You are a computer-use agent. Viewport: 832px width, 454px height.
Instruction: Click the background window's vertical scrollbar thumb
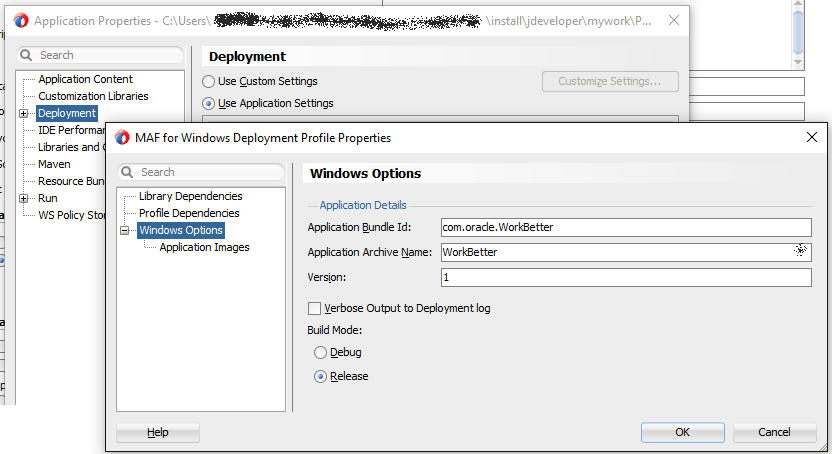click(x=798, y=32)
